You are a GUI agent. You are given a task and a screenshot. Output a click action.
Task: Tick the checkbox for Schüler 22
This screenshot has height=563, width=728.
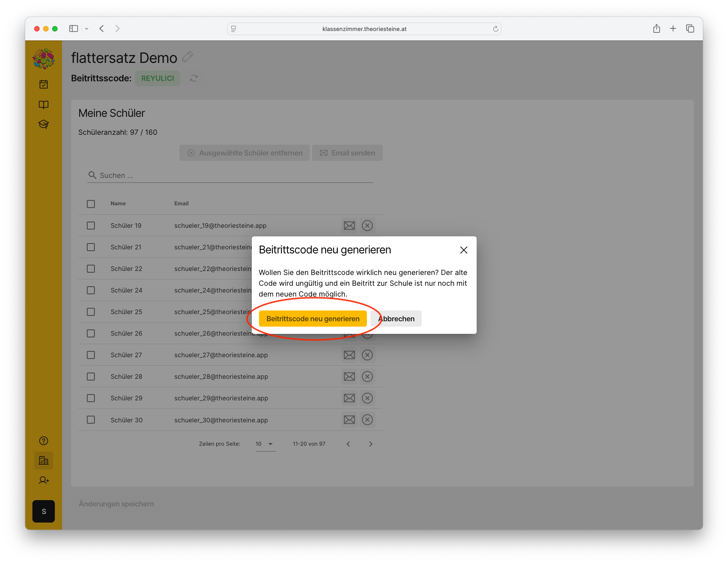(x=91, y=269)
